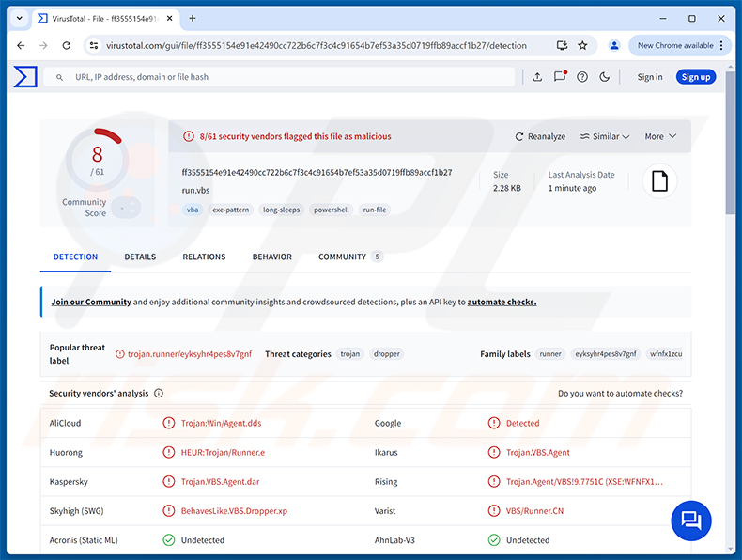This screenshot has width=742, height=560.
Task: Click the runner family label chip
Action: pos(550,354)
